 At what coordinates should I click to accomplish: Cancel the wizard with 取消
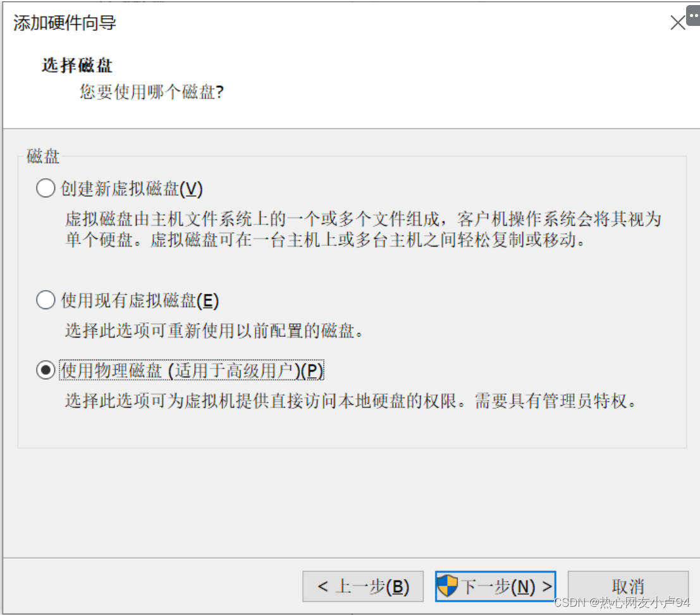628,587
